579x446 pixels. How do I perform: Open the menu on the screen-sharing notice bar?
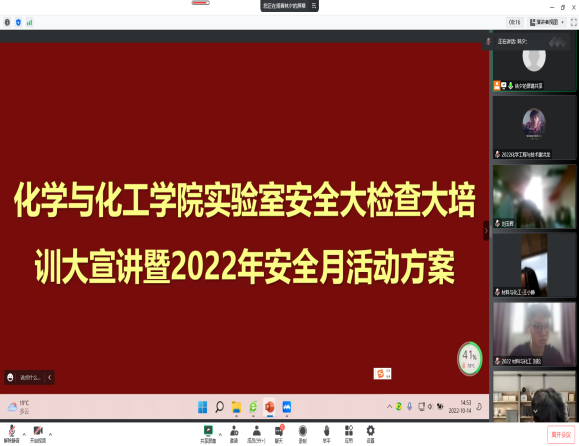[314, 6]
